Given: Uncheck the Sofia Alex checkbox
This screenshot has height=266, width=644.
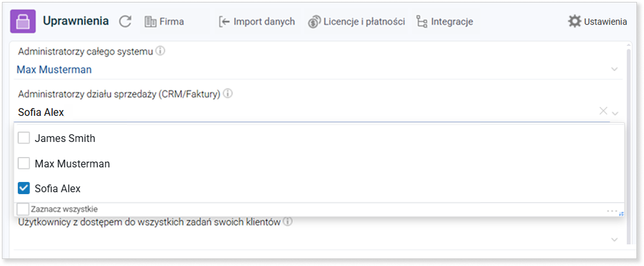Looking at the screenshot, I should (24, 189).
